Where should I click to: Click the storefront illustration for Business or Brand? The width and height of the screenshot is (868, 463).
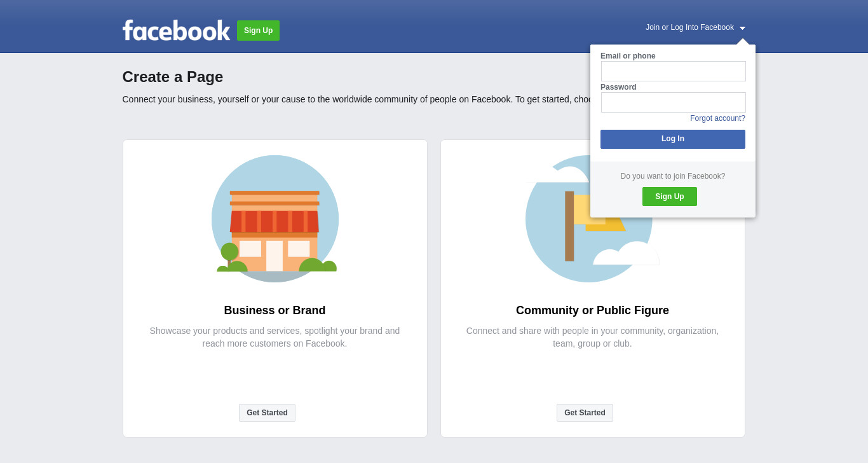click(275, 219)
